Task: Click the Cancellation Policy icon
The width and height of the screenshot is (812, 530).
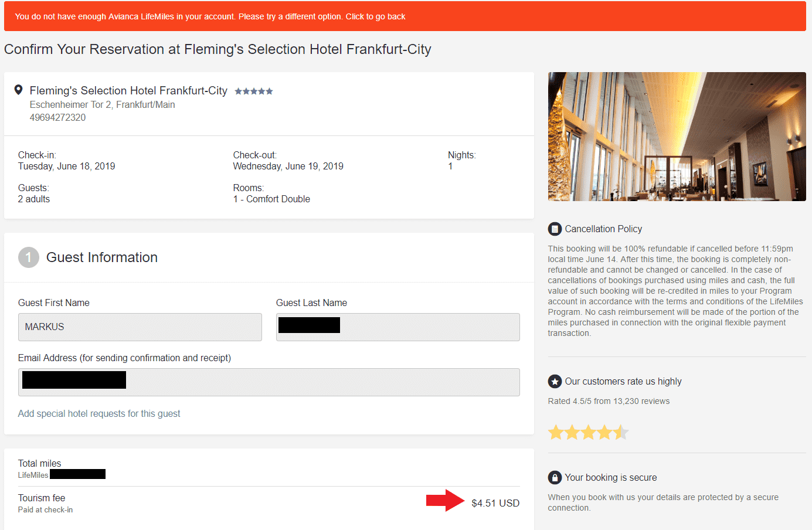Action: (x=555, y=229)
